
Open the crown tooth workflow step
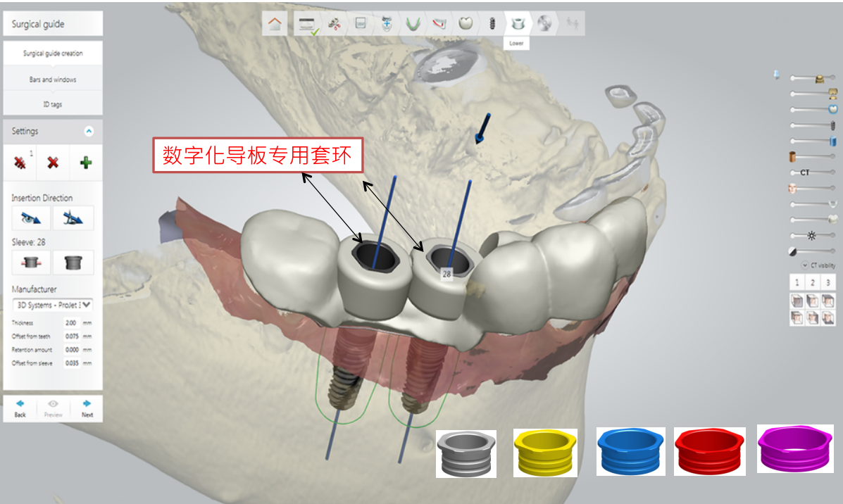point(465,24)
